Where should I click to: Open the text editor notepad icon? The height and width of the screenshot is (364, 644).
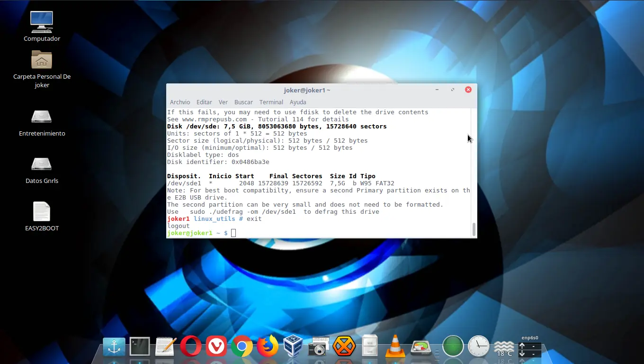point(165,347)
